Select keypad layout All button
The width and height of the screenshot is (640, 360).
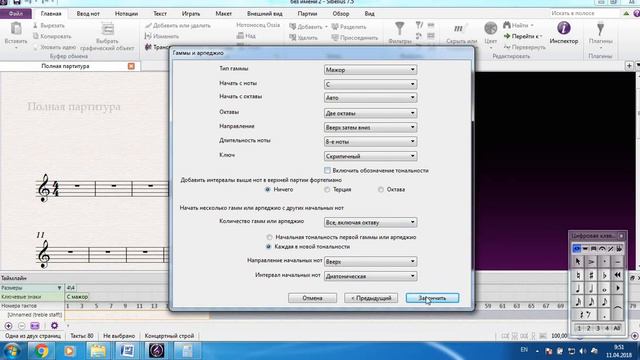pyautogui.click(x=617, y=328)
